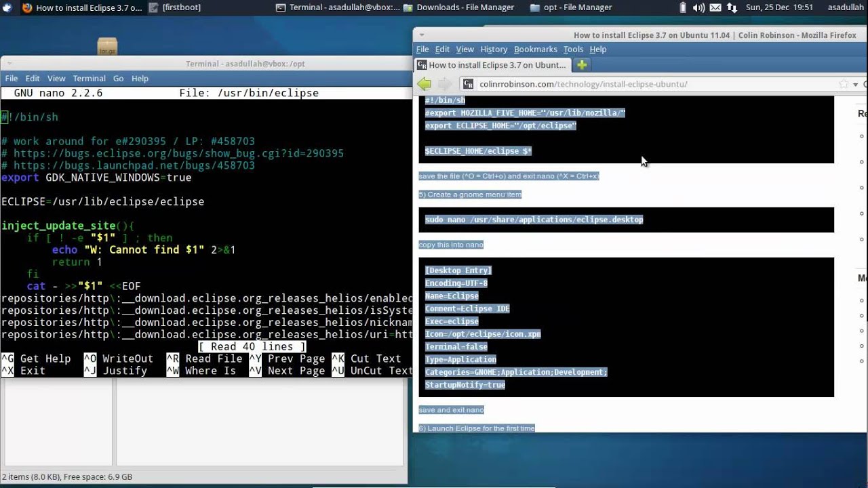Click the site identity favicon in the URL bar

click(x=468, y=84)
